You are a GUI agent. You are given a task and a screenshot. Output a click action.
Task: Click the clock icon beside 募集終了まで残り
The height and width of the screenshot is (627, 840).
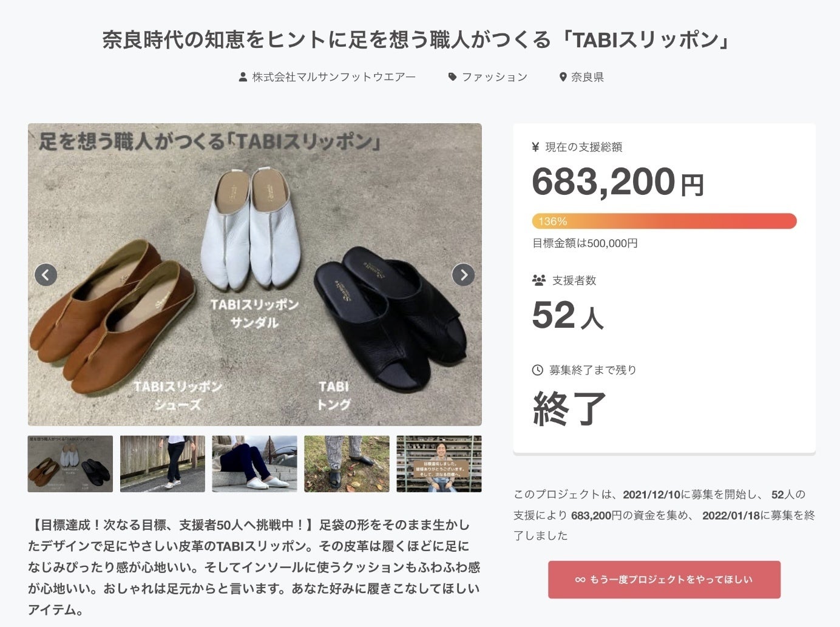pyautogui.click(x=537, y=370)
